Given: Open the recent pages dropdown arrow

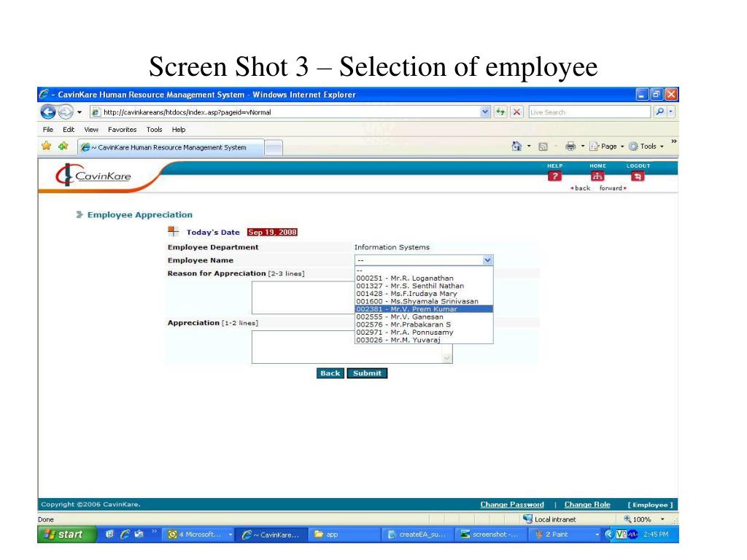Looking at the screenshot, I should [80, 112].
